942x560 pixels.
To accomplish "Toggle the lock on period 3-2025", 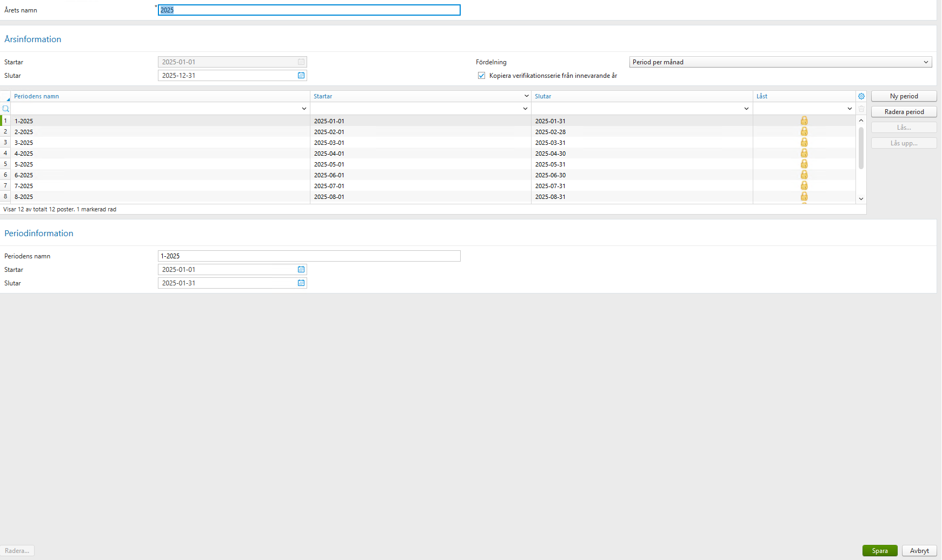I will coord(804,142).
